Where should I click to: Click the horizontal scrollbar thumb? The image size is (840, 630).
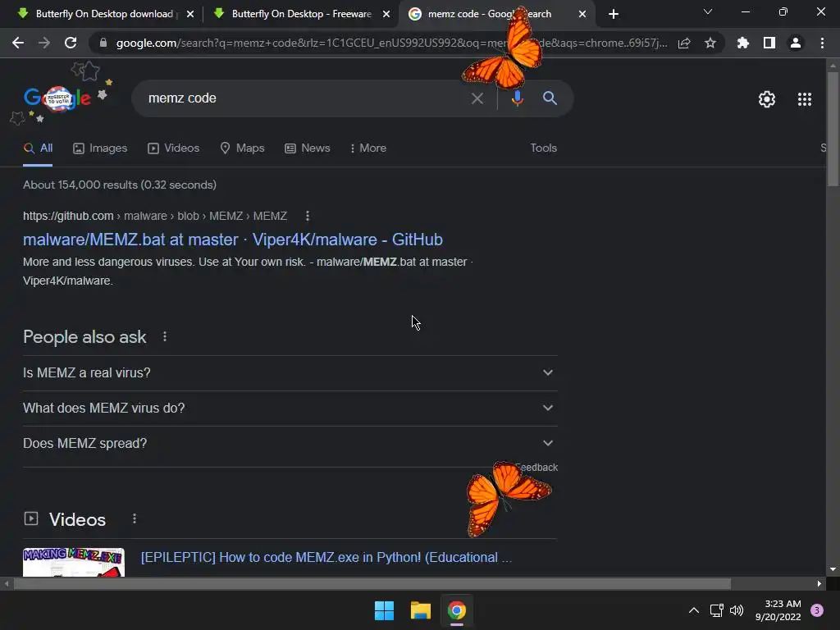point(372,584)
